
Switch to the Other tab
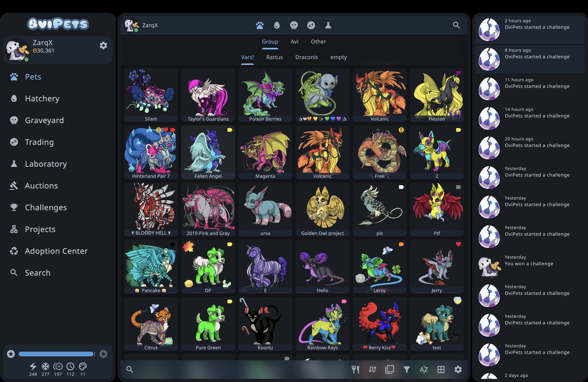point(318,41)
